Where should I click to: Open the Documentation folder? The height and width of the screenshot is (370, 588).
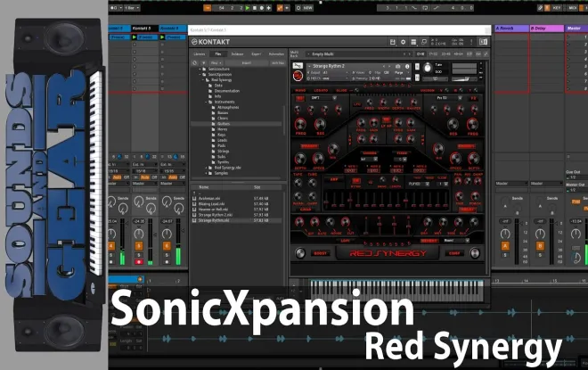tap(227, 91)
